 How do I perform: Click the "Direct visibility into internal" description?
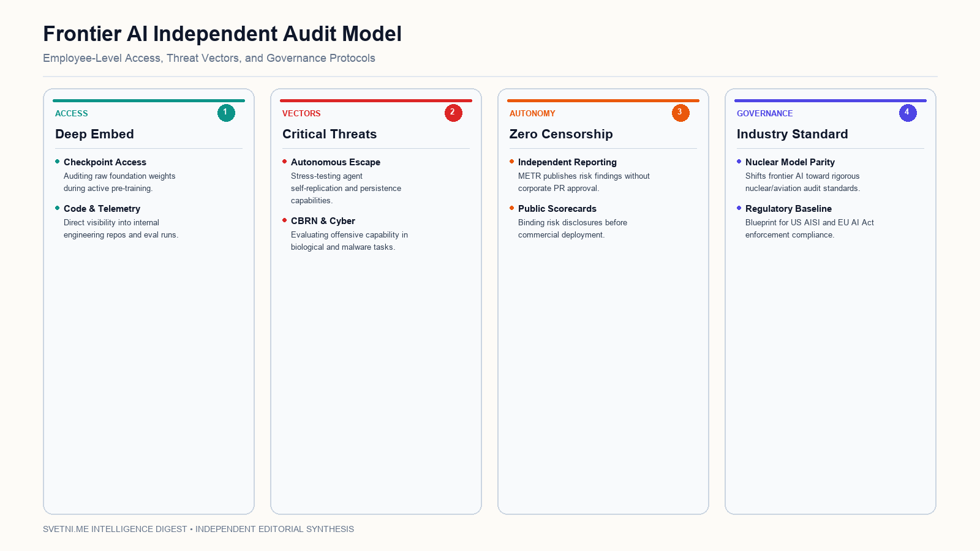click(121, 229)
